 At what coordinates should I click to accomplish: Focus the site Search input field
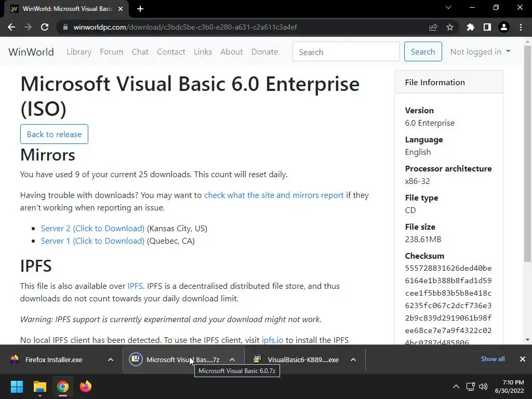346,52
